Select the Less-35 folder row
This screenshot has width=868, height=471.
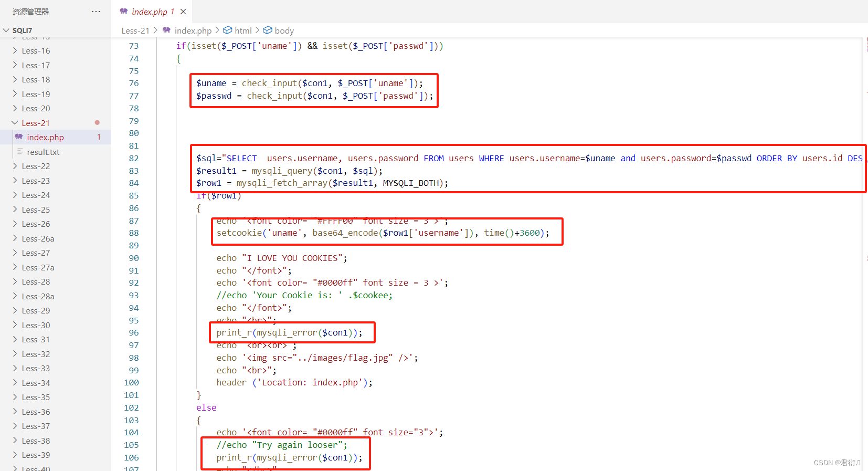pos(56,397)
